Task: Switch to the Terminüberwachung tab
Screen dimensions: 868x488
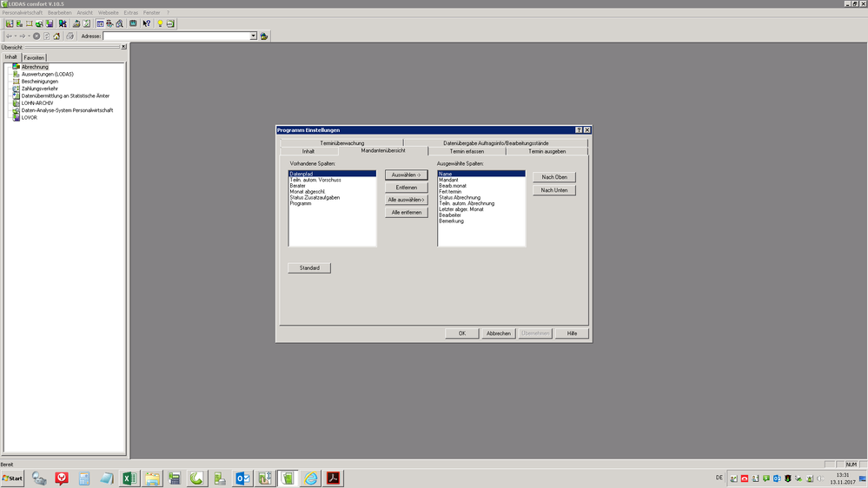Action: (x=341, y=143)
